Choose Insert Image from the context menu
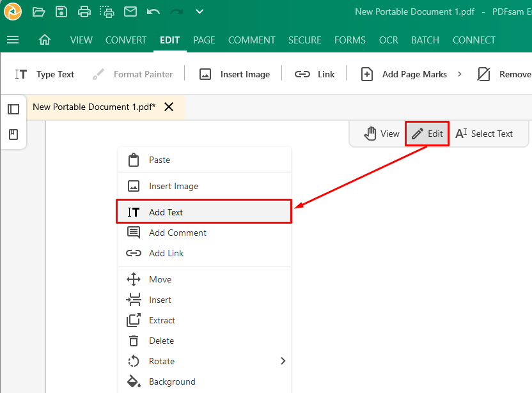 205,186
